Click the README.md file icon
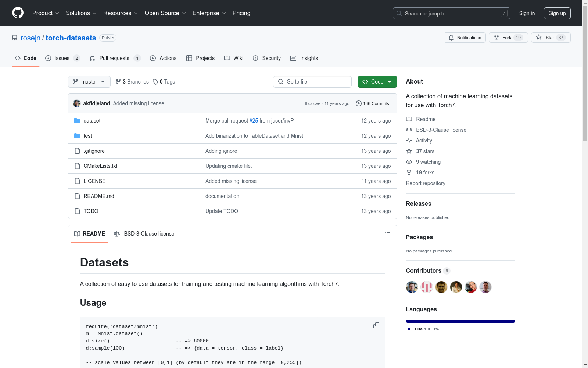The width and height of the screenshot is (588, 368). (77, 196)
